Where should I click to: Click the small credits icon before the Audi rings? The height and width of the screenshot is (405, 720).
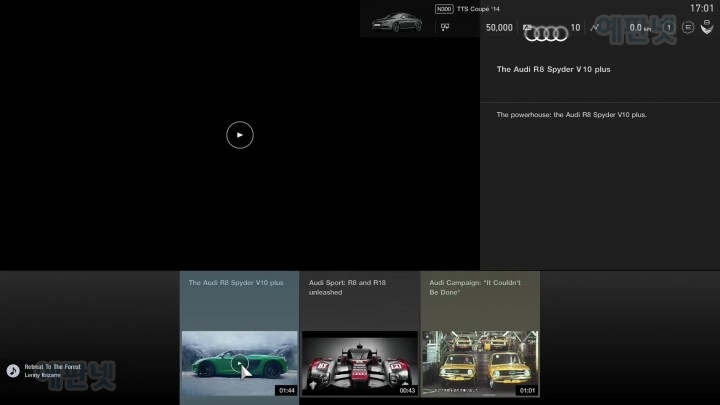527,28
